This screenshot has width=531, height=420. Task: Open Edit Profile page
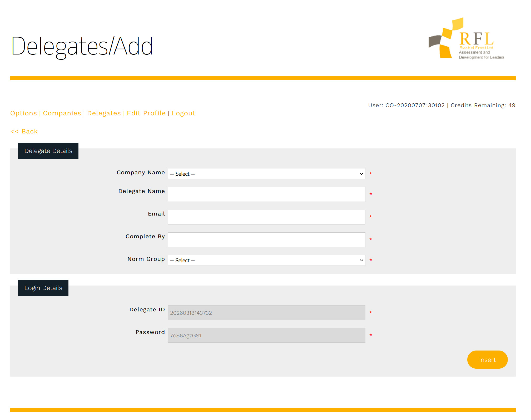(146, 113)
